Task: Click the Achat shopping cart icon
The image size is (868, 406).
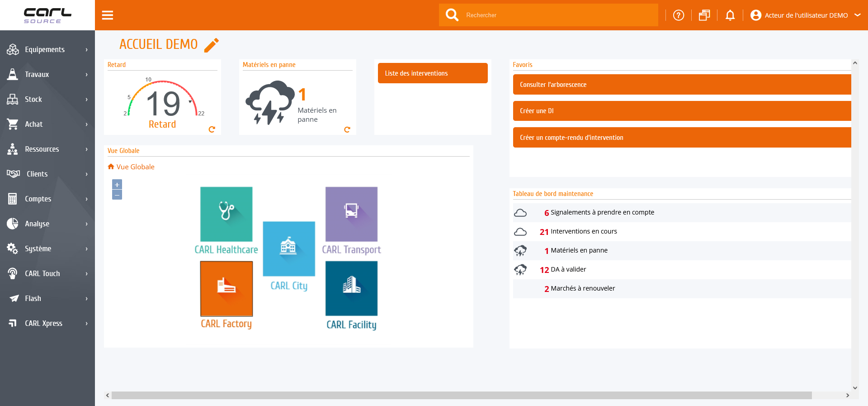Action: click(13, 124)
